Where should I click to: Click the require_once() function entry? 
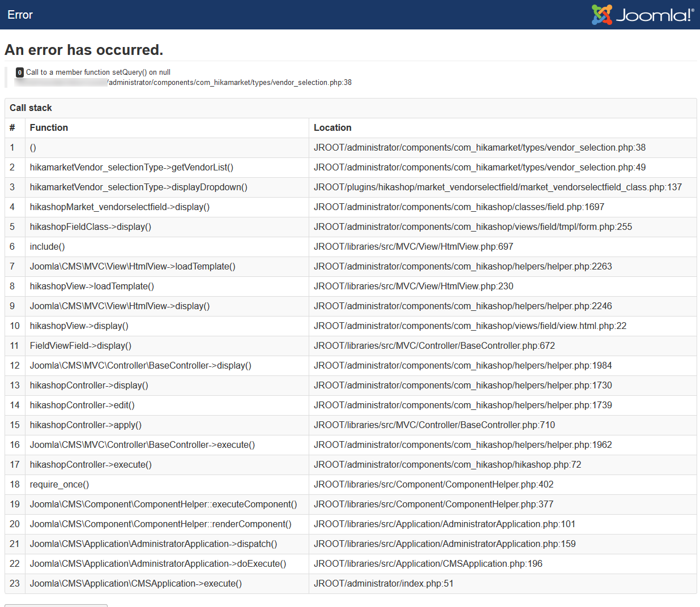tap(59, 485)
